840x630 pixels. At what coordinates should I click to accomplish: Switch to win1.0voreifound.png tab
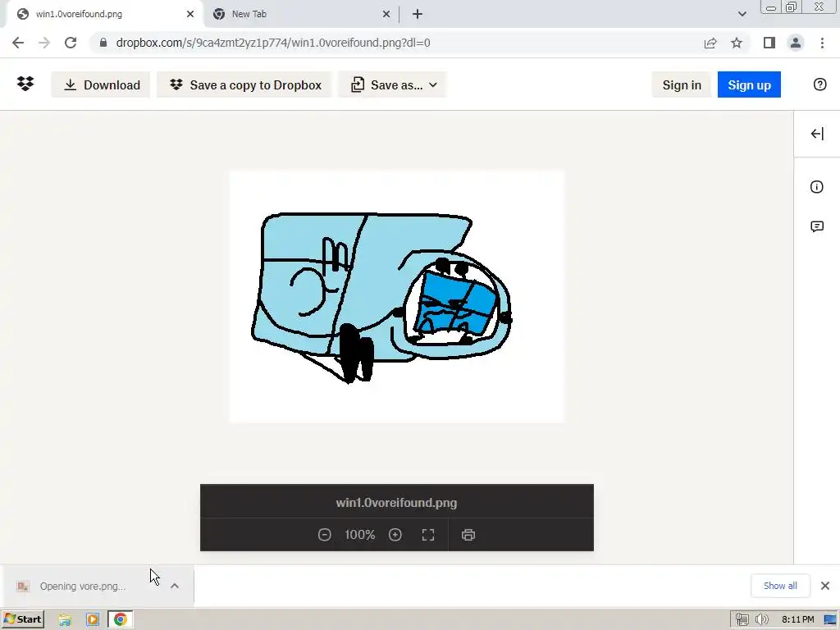point(104,14)
